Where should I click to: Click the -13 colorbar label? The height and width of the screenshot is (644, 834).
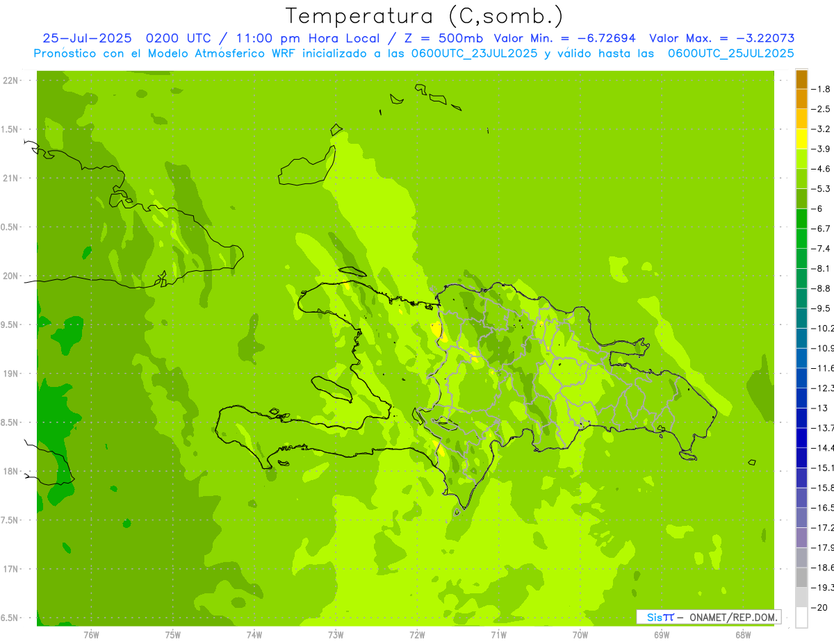click(819, 408)
